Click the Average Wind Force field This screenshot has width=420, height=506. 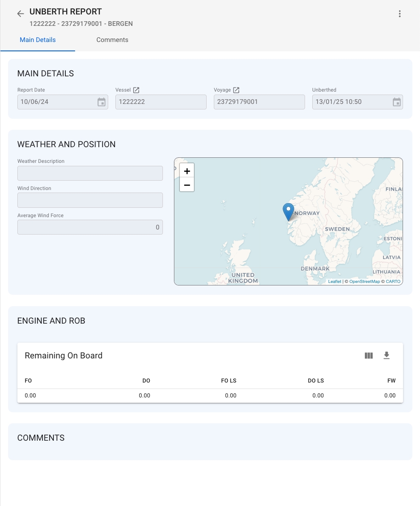[x=90, y=227]
